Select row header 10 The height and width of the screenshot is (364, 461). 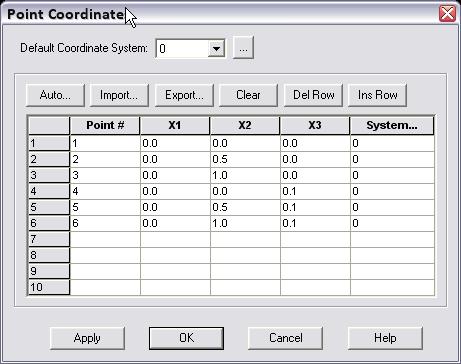point(49,287)
